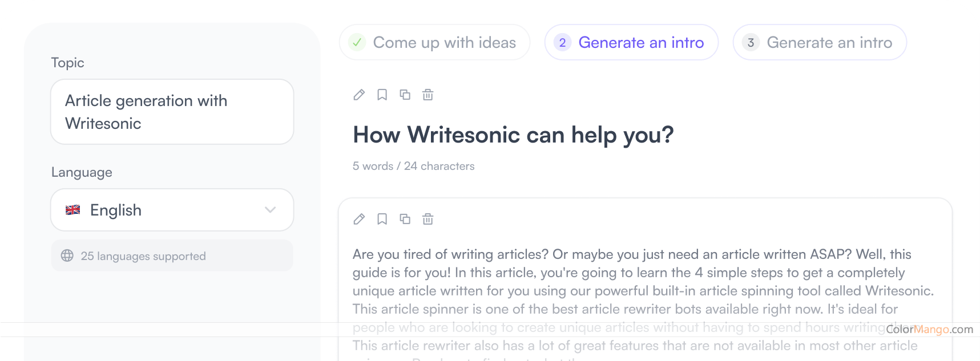Image resolution: width=980 pixels, height=361 pixels.
Task: Delete the generated title result
Action: 428,95
